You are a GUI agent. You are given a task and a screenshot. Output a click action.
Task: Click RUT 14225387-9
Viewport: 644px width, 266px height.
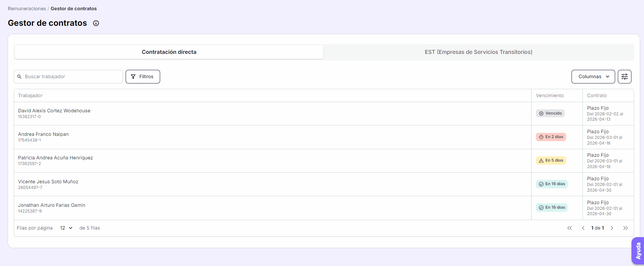30,211
